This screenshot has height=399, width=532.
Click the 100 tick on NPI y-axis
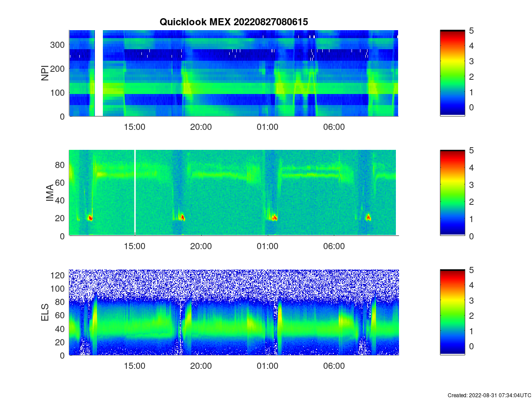(x=59, y=93)
